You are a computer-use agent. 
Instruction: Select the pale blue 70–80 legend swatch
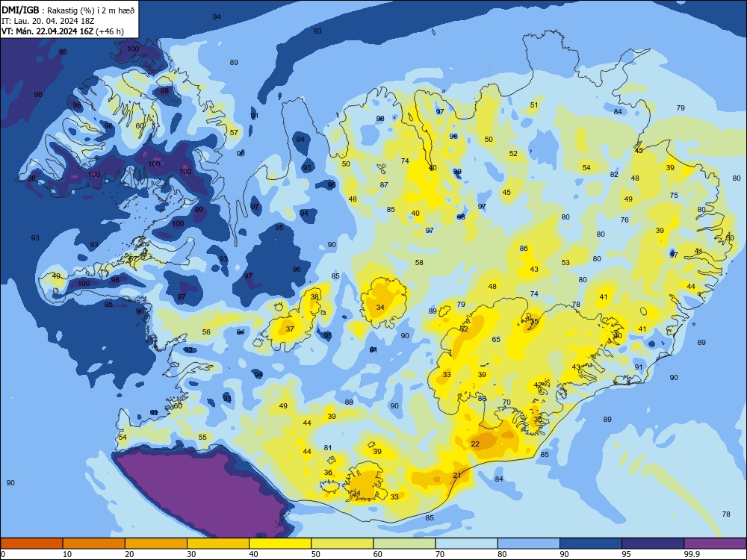click(x=466, y=544)
